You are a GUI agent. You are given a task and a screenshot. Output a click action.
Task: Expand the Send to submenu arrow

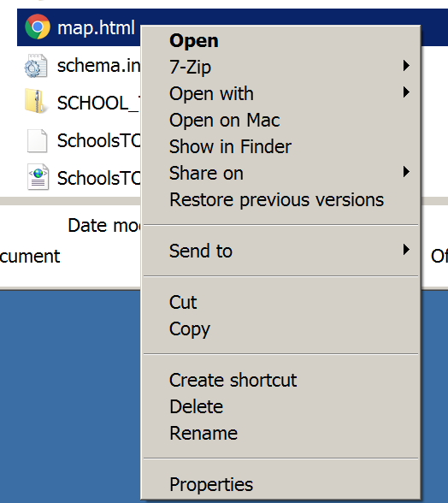click(x=406, y=250)
